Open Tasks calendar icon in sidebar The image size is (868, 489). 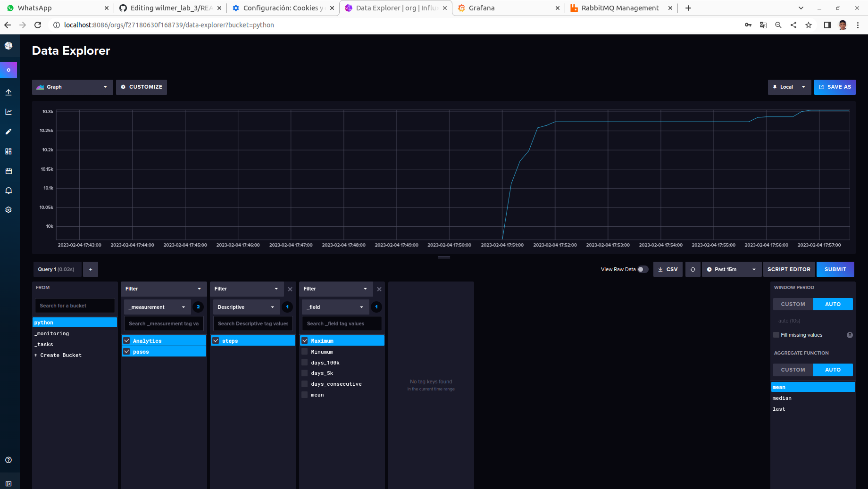tap(8, 171)
